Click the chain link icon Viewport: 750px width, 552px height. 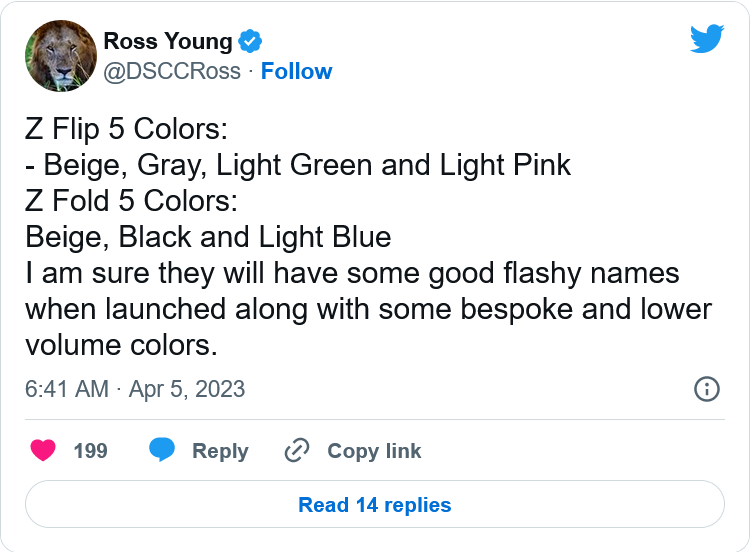(297, 450)
